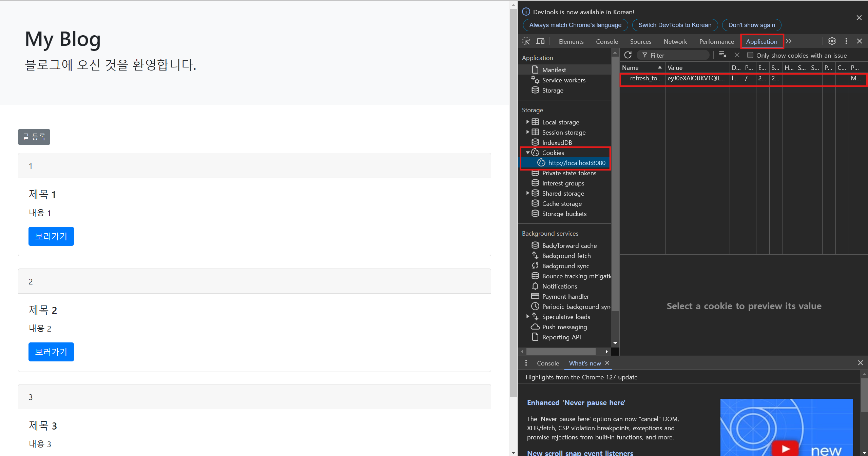The width and height of the screenshot is (868, 456).
Task: Collapse the Cookies tree item
Action: coord(528,153)
